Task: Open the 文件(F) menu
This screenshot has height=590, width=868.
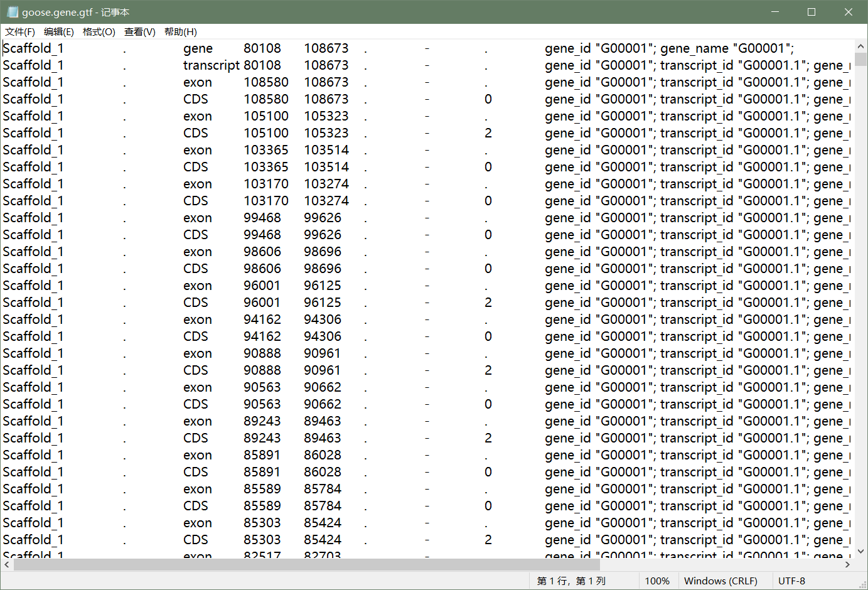Action: (19, 31)
